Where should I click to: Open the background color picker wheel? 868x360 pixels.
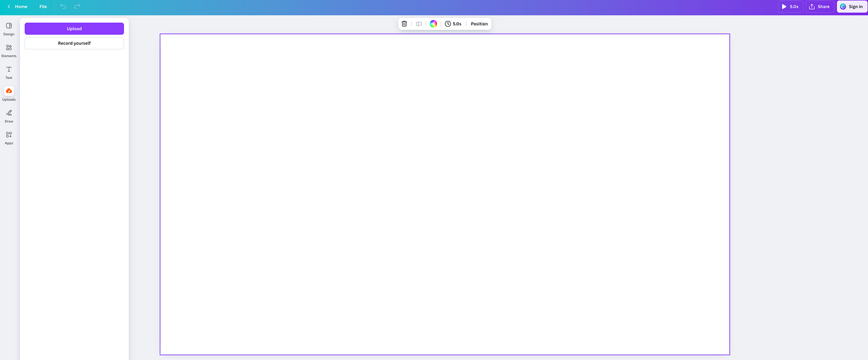(x=433, y=24)
